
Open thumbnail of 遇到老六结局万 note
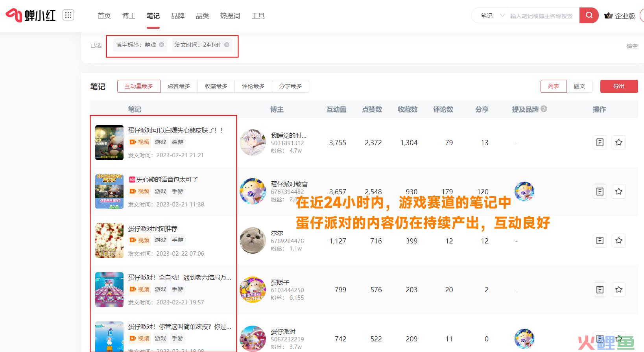109,289
